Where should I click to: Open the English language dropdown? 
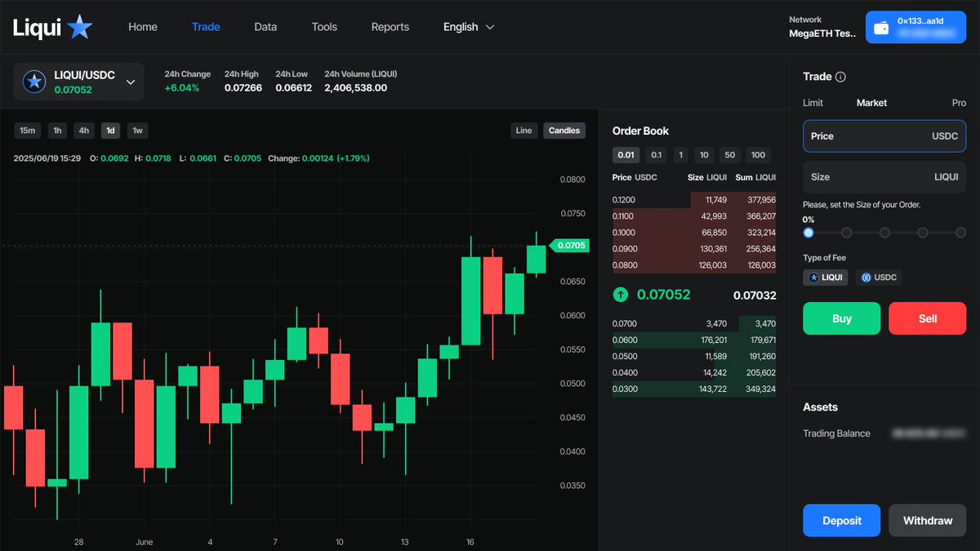[468, 27]
